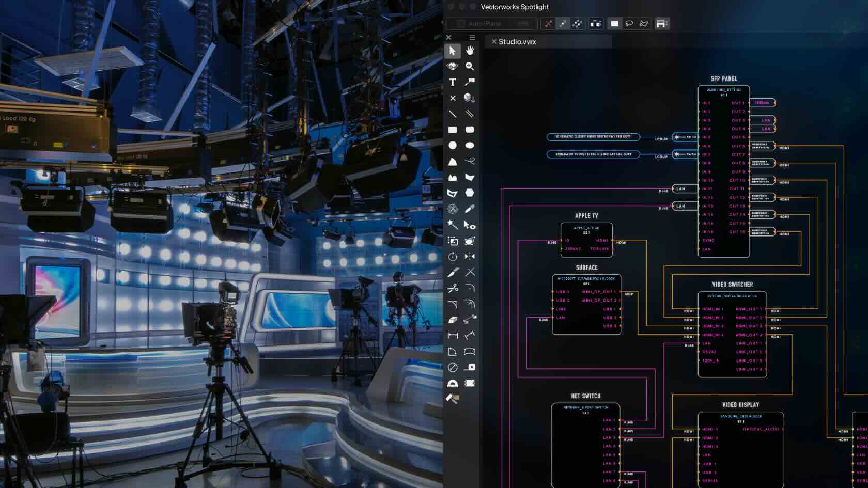Select the Rounded Rectangle tool
Screen dimensions: 868x488
click(470, 129)
